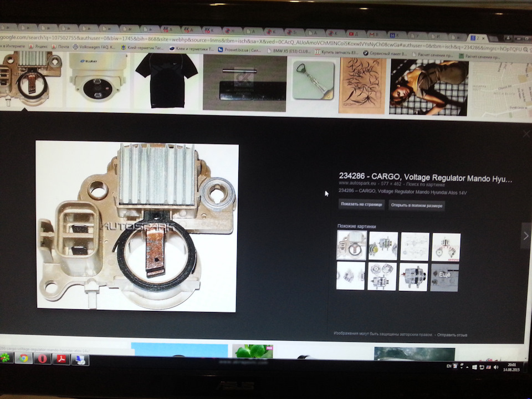Go to next image with right chevron
The image size is (532, 399).
point(526,236)
